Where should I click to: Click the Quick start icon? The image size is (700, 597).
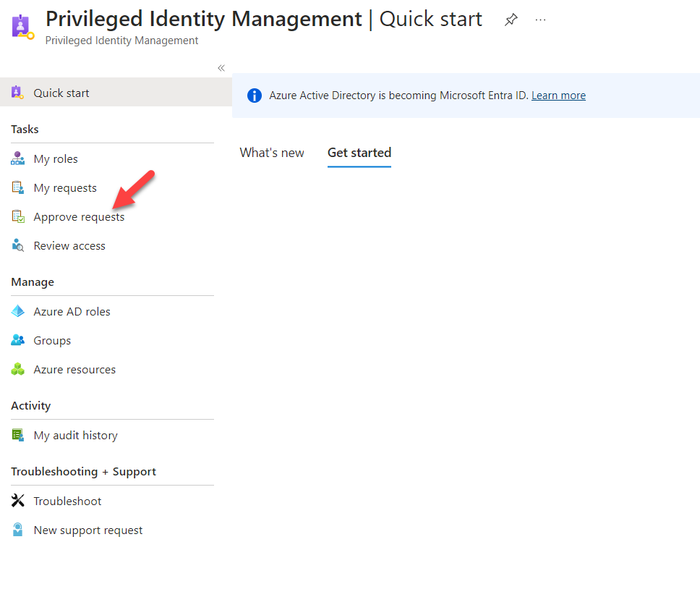(17, 93)
